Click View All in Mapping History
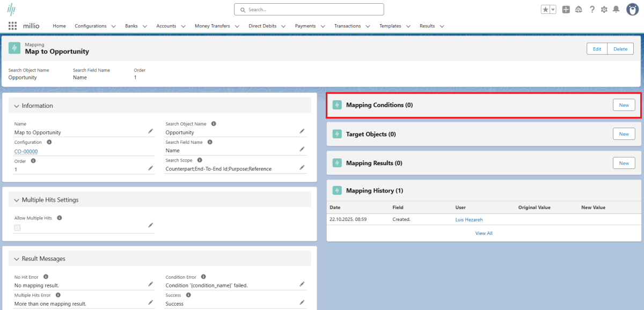Viewport: 644px width, 310px height. [x=484, y=233]
